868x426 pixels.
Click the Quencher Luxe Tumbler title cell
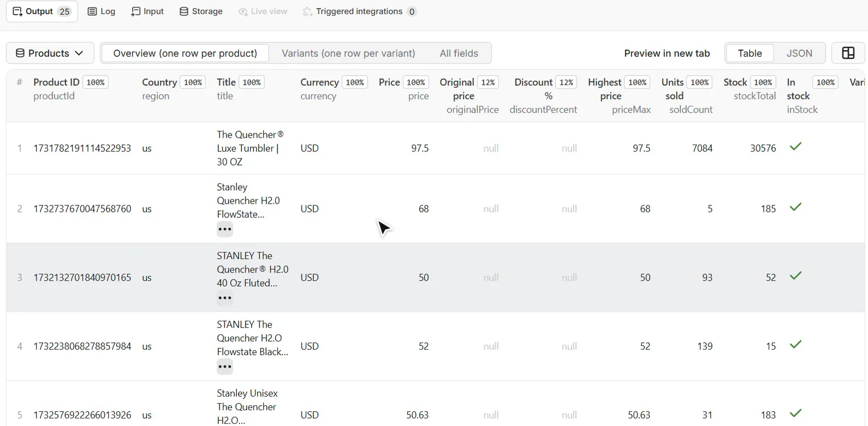point(250,149)
